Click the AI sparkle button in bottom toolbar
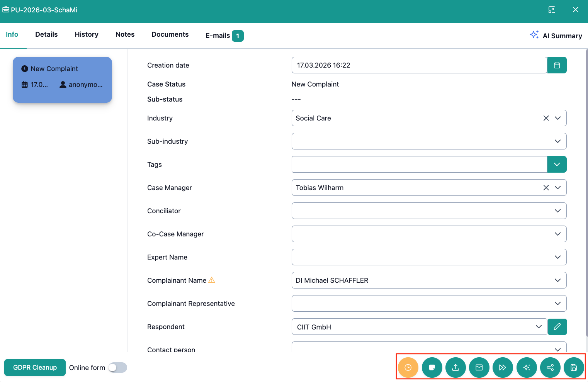 pos(527,367)
